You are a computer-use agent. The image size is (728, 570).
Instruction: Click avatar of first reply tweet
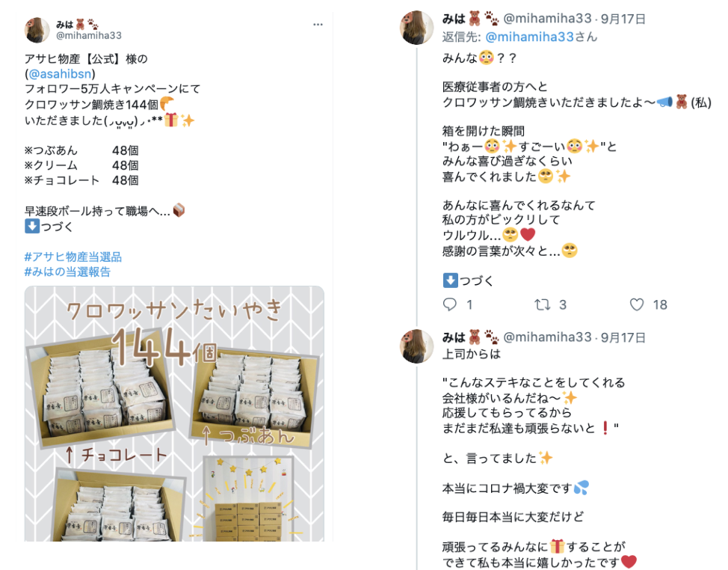(416, 28)
